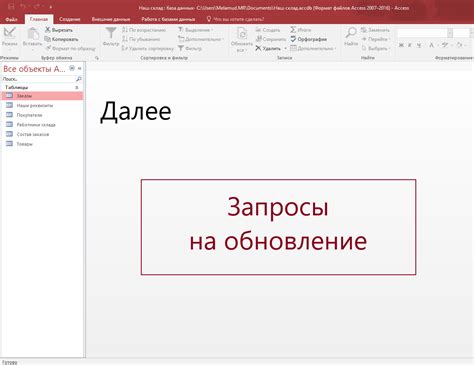Screen dimensions: 474x365
Task: Click the large Filter (Фильтр) funnel
Action: tap(111, 37)
